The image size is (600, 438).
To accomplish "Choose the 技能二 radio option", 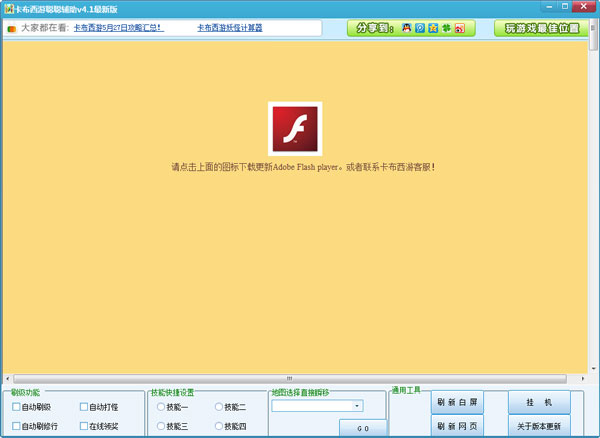I will pyautogui.click(x=219, y=407).
